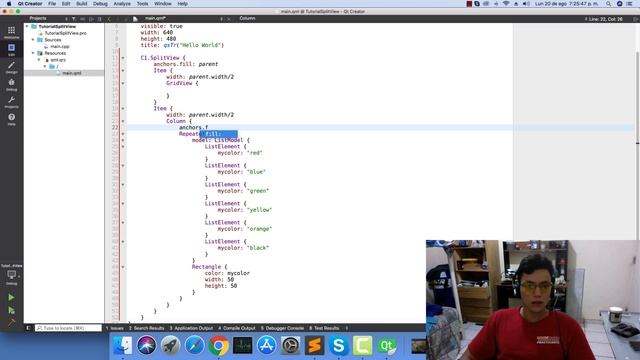This screenshot has height=360, width=640.
Task: Start debugging with the debug-run button
Action: coord(11,311)
